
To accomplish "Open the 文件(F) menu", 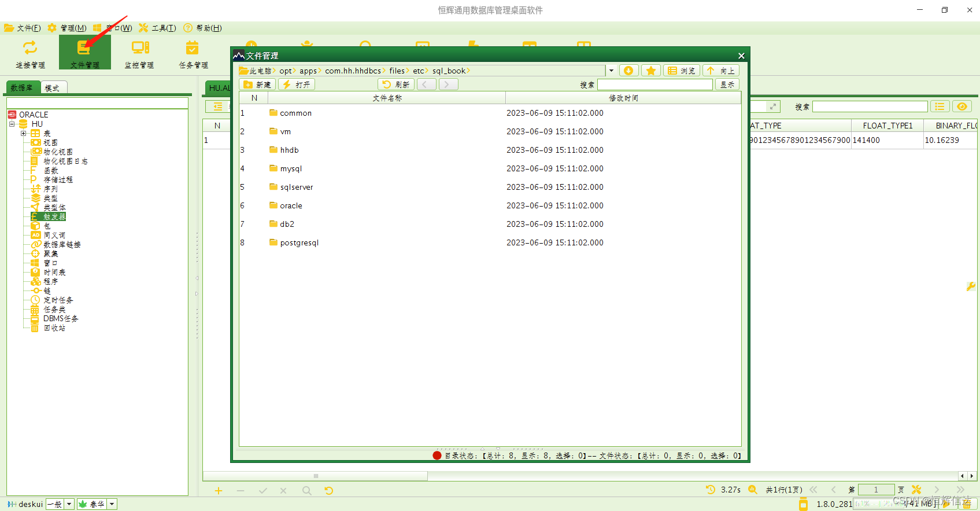I will (x=23, y=28).
